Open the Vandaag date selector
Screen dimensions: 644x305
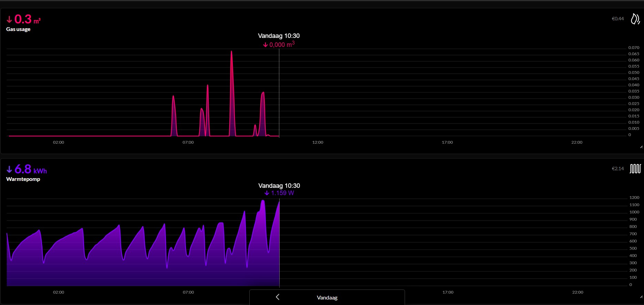[x=327, y=297]
